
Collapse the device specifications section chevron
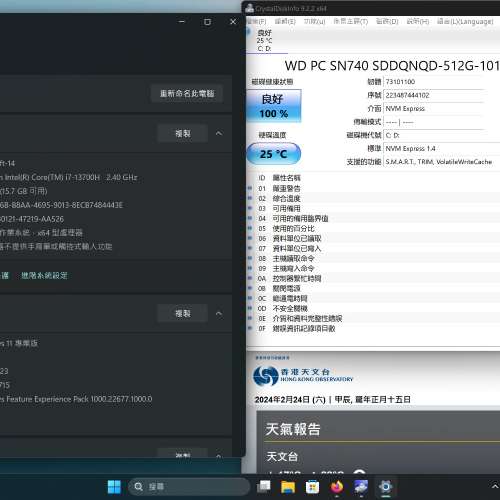tap(219, 134)
